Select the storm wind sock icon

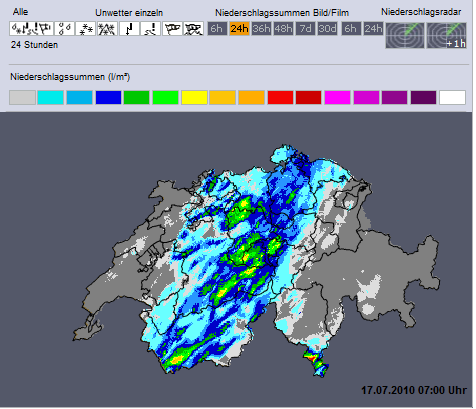(x=194, y=29)
